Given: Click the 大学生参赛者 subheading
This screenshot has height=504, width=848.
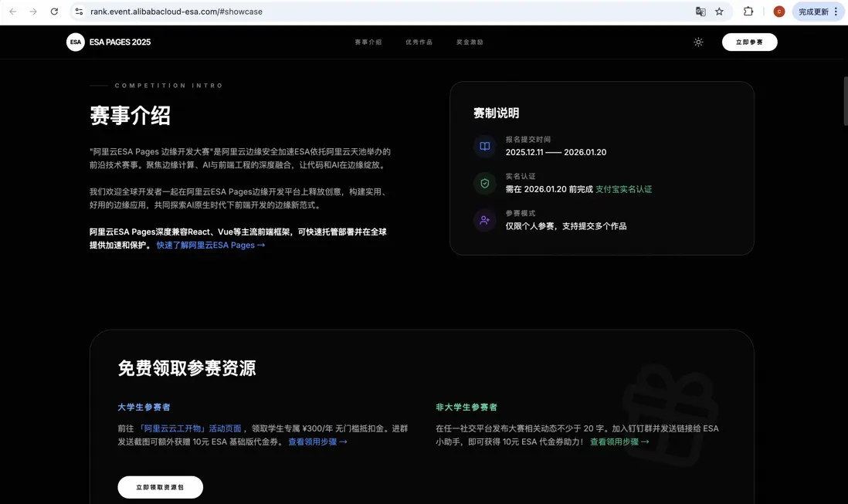Looking at the screenshot, I should click(x=144, y=408).
